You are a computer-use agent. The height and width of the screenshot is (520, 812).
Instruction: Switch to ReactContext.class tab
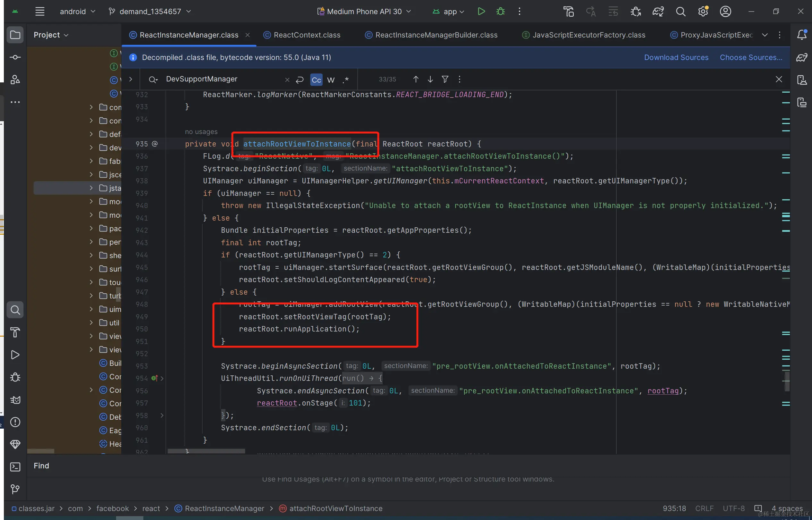tap(307, 35)
